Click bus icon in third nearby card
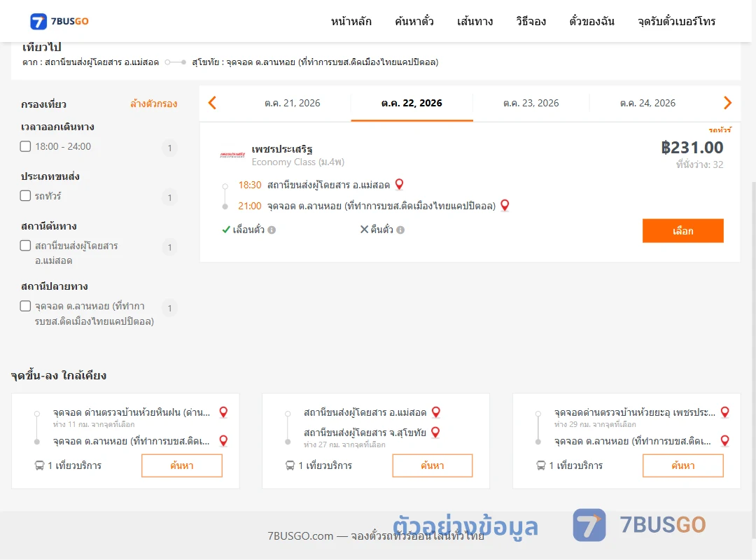Screen dimensions: 756x560 pos(541,465)
